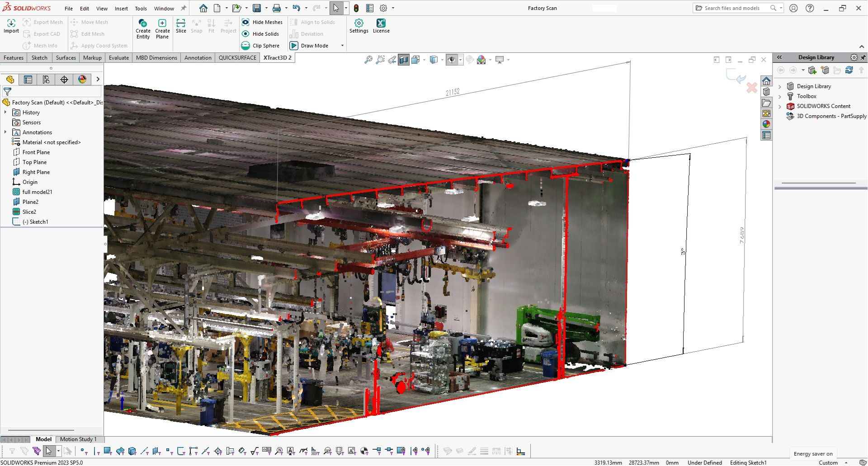Switch to the Motion Study 1 tab
This screenshot has width=868, height=466.
[78, 439]
